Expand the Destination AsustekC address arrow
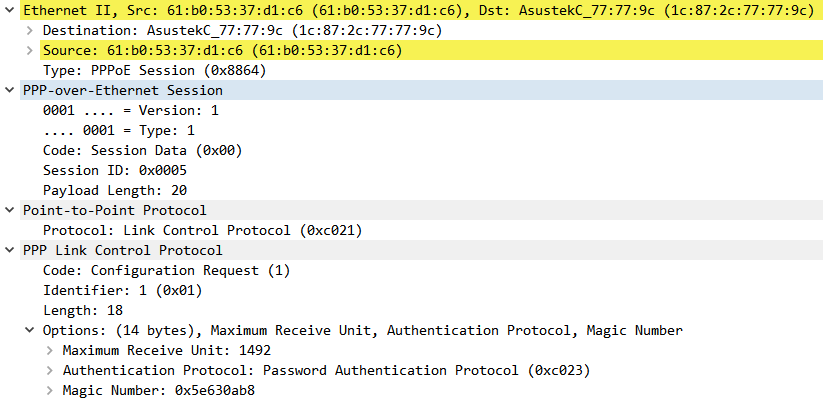Image resolution: width=823 pixels, height=402 pixels. 29,30
